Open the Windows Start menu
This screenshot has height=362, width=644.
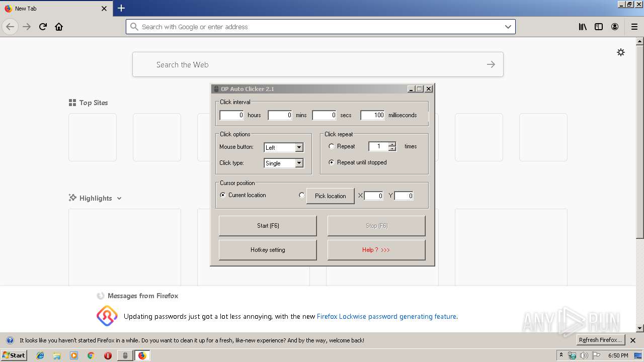(x=14, y=355)
